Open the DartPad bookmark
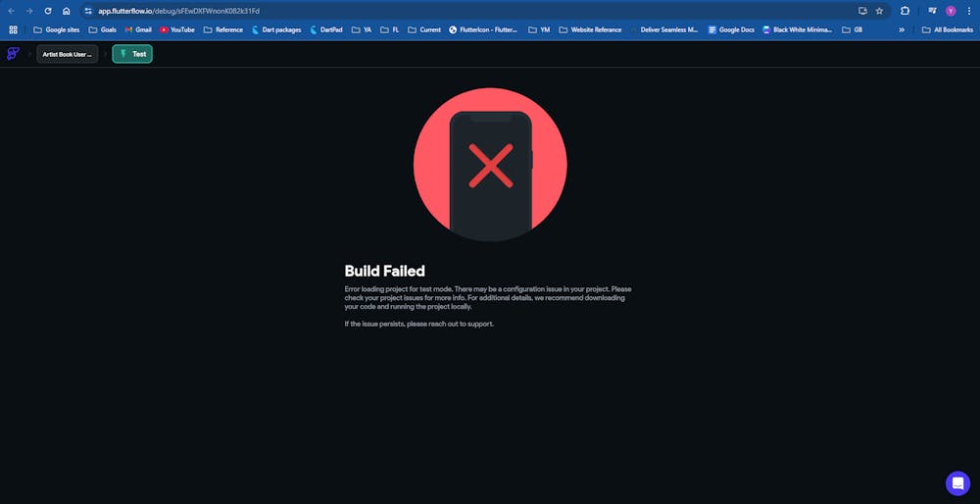 point(326,30)
